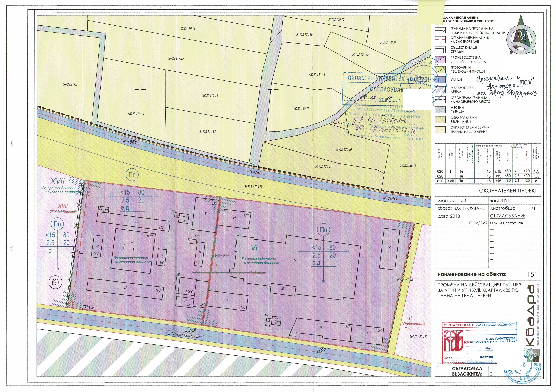Select parcel label 56722.119.11
The height and width of the screenshot is (392, 556).
click(x=187, y=28)
